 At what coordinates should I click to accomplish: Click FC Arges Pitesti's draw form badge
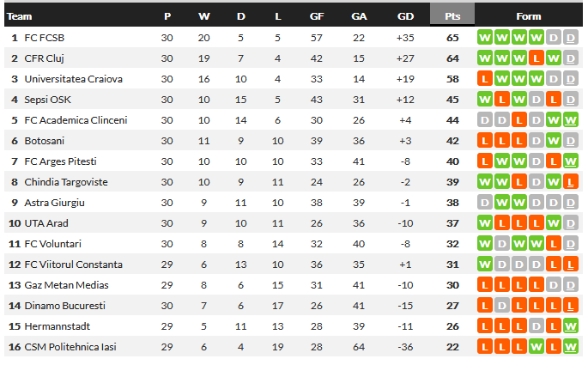536,161
